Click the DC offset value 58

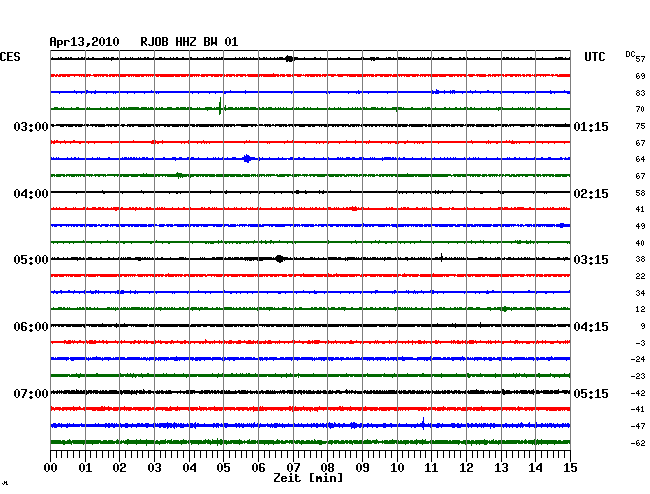[x=640, y=193]
